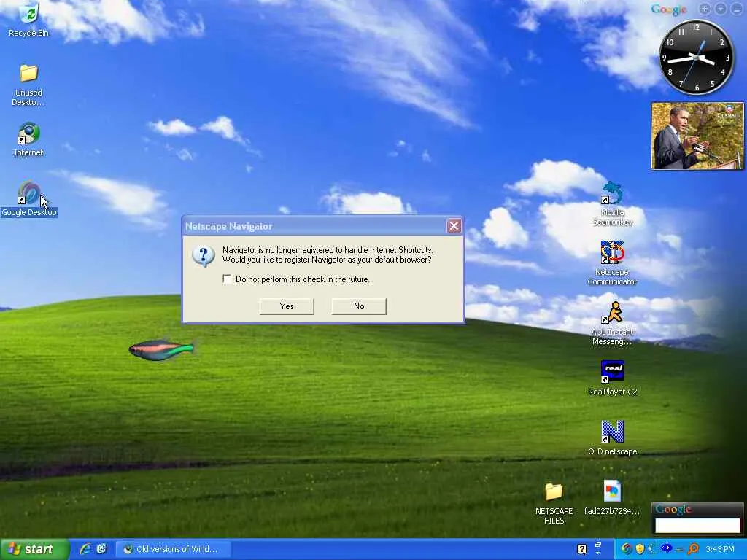747x560 pixels.
Task: Click the swimming fish on the desktop
Action: (161, 350)
